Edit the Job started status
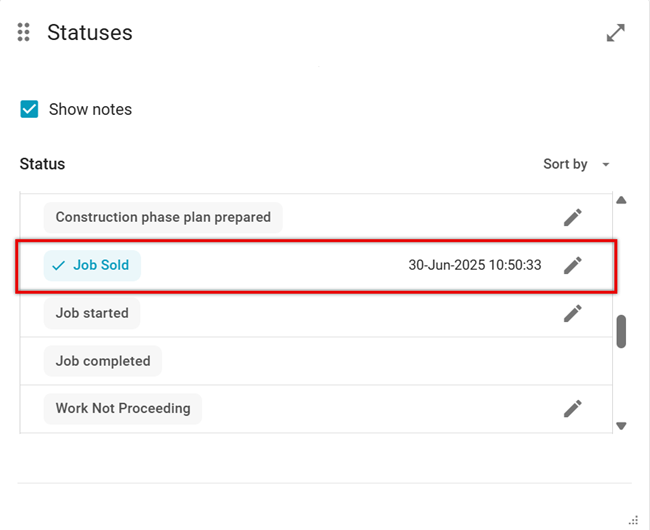Screen dimensions: 650x530 tap(572, 313)
